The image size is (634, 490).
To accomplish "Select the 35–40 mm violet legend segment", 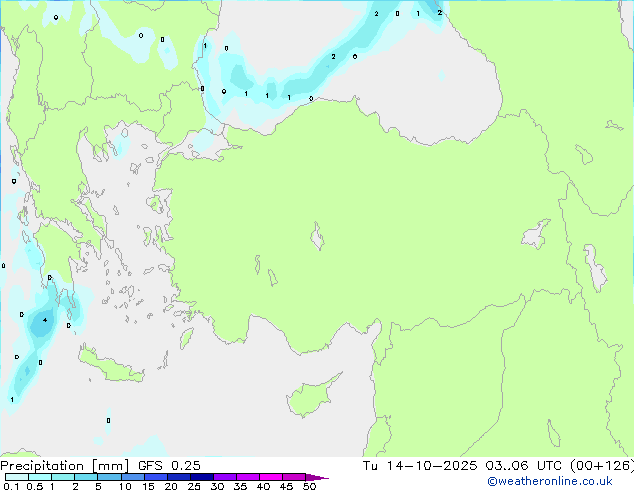I will pos(248,477).
